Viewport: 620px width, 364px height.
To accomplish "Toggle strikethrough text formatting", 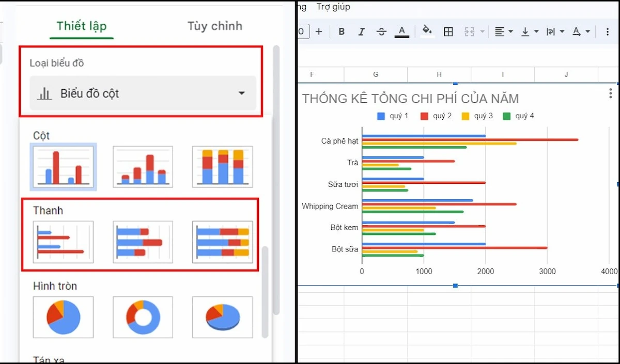I will tap(381, 31).
